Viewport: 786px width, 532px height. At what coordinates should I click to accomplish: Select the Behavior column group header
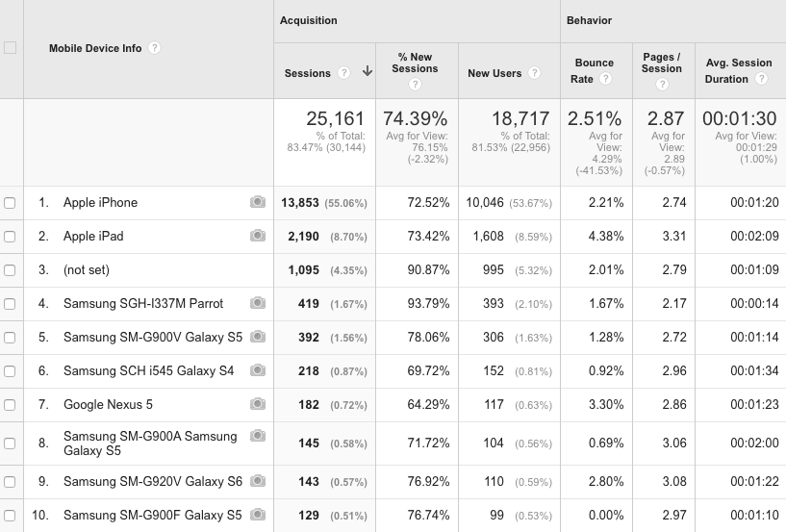click(x=589, y=20)
